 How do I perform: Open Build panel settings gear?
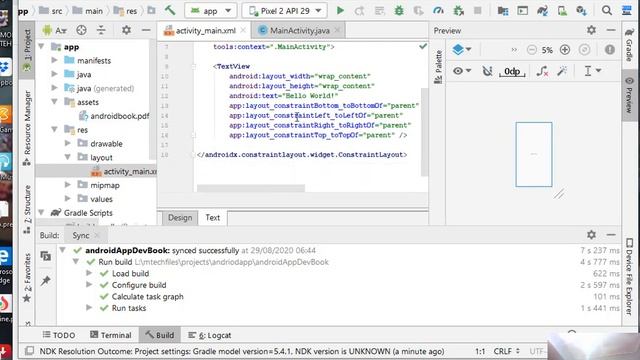pos(591,235)
